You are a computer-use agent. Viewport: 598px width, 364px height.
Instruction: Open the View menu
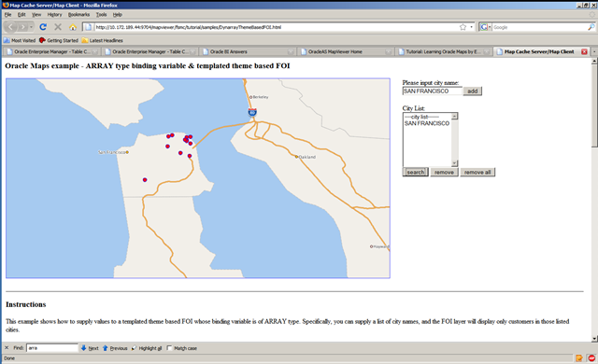36,15
